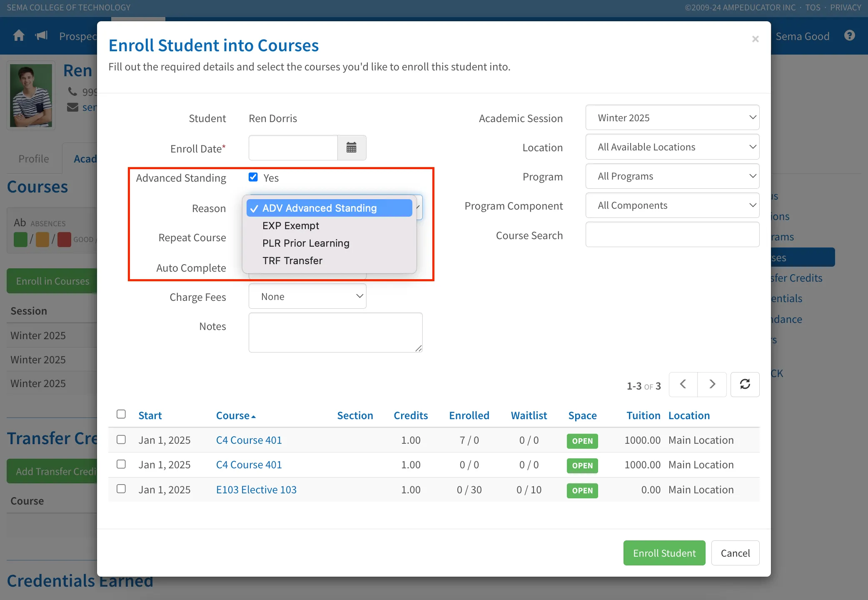Open the first C4 Course 401 link
This screenshot has height=600, width=868.
tap(249, 440)
